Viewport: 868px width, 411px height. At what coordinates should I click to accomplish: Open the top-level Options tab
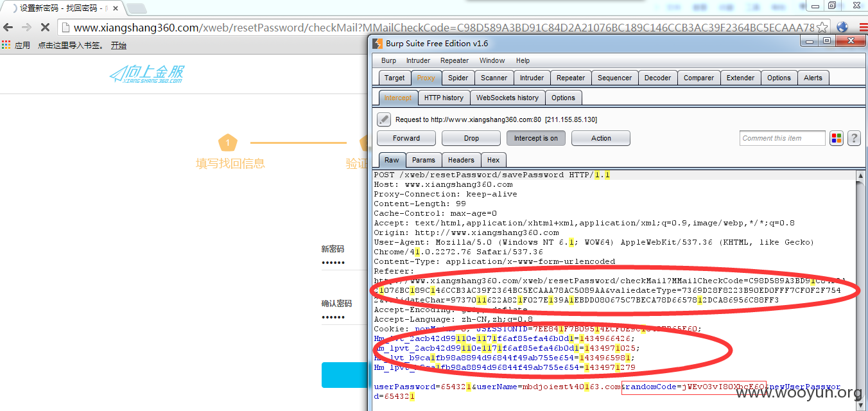point(779,78)
